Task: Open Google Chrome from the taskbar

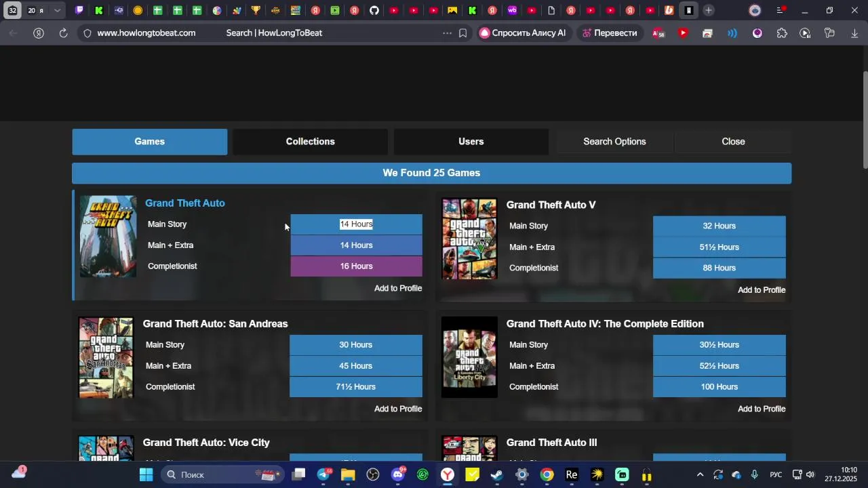Action: (x=547, y=474)
